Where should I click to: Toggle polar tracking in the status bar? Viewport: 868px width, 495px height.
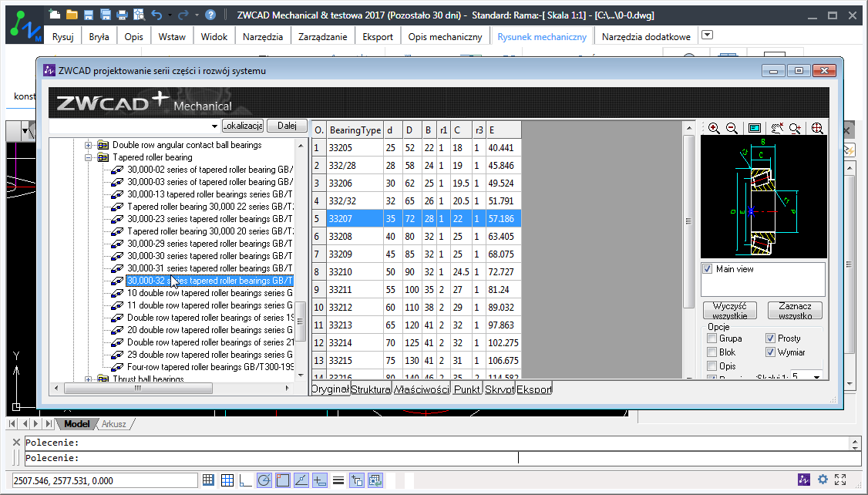[264, 480]
